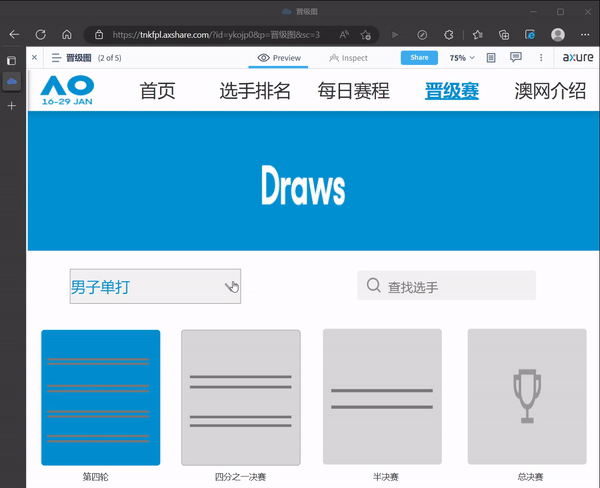Screen dimensions: 600x488
Task: Open the collections icon
Action: (x=504, y=35)
